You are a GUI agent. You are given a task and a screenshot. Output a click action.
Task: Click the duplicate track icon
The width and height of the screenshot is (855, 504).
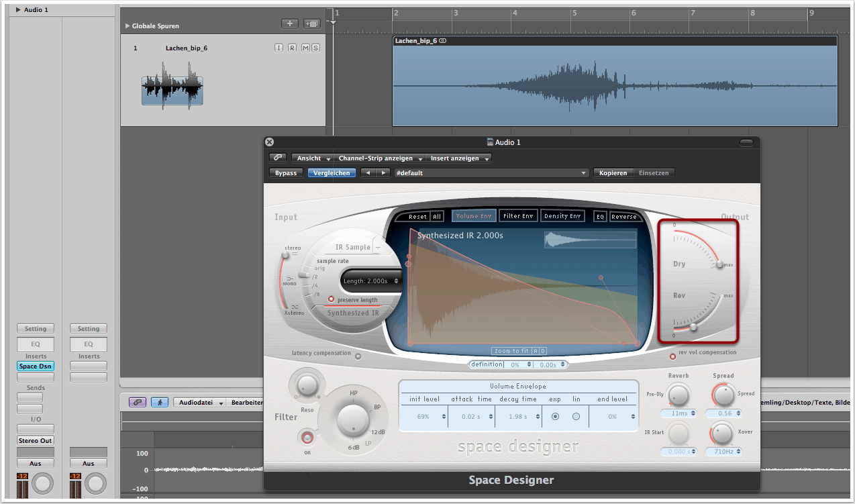(311, 23)
